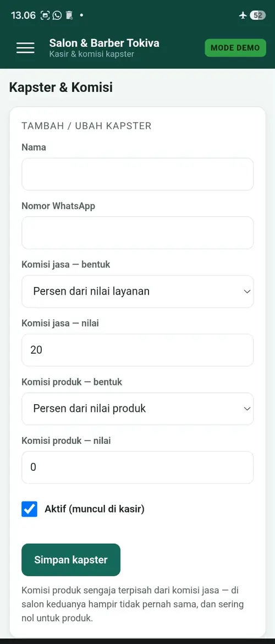
Task: Tap the Salon & Barber Tokiva title
Action: point(105,43)
